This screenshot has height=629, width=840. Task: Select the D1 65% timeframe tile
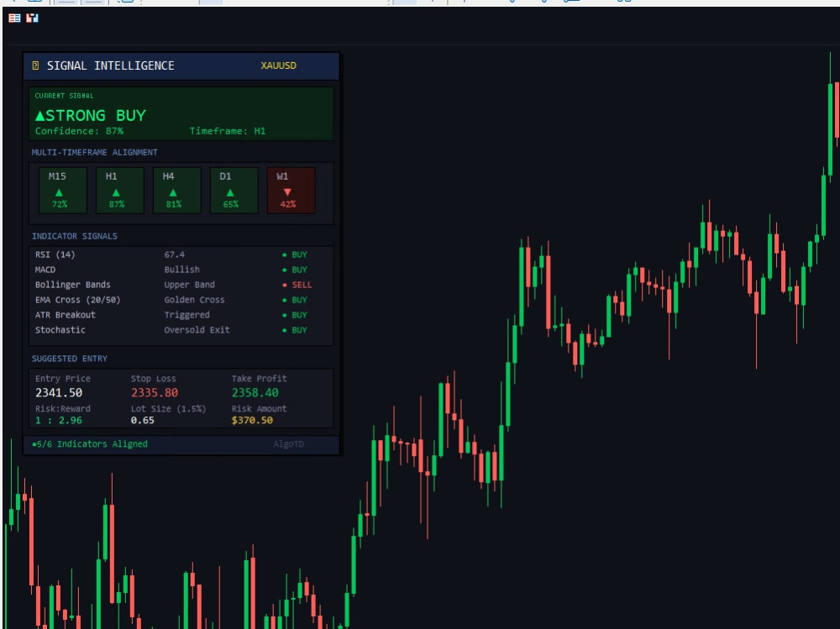click(x=234, y=190)
